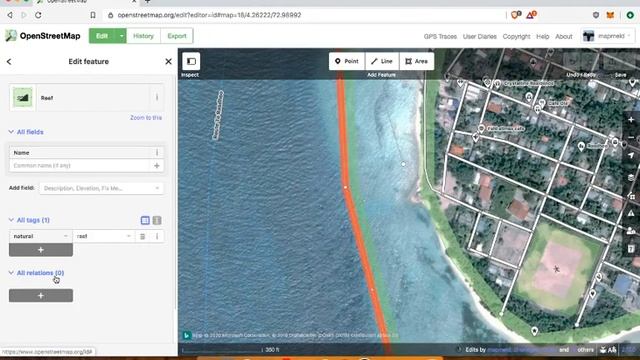Screen dimensions: 640x360
Task: Click the Bing imagery logo
Action: 186,335
